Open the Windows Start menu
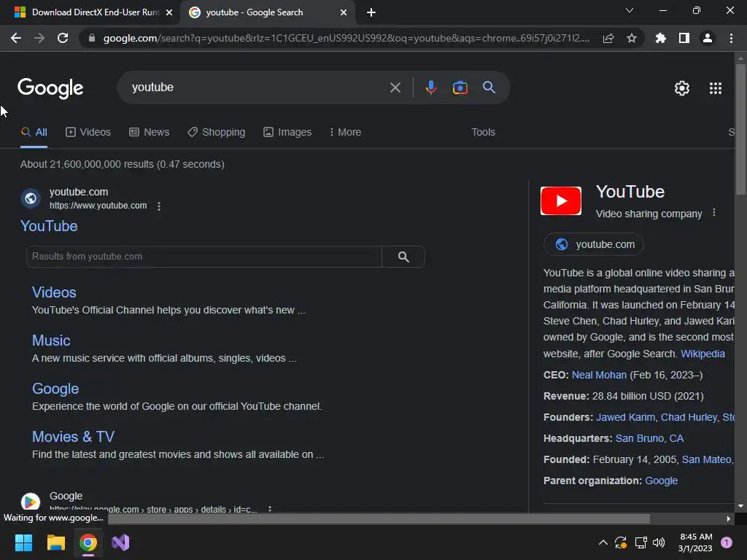747x560 pixels. (23, 542)
